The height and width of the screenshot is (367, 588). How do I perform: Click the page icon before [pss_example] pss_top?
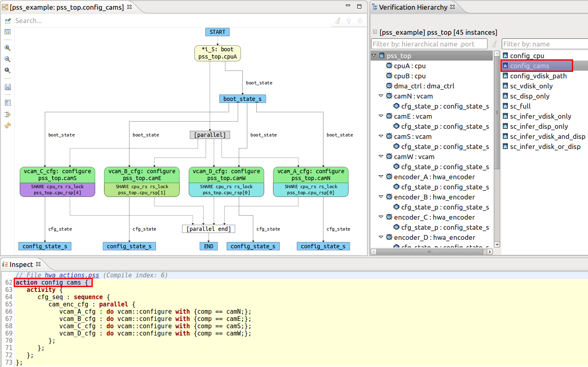point(375,32)
